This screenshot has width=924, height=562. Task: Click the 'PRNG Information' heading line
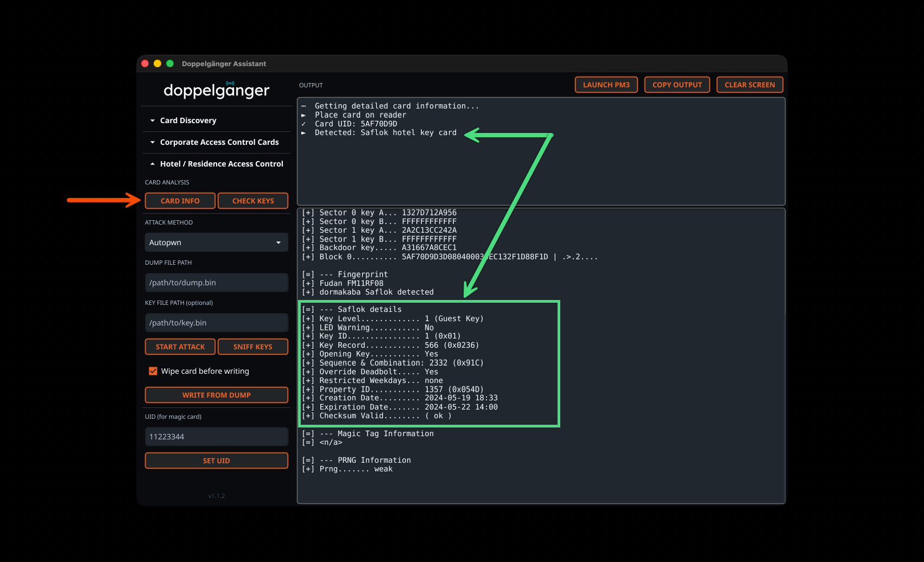357,460
